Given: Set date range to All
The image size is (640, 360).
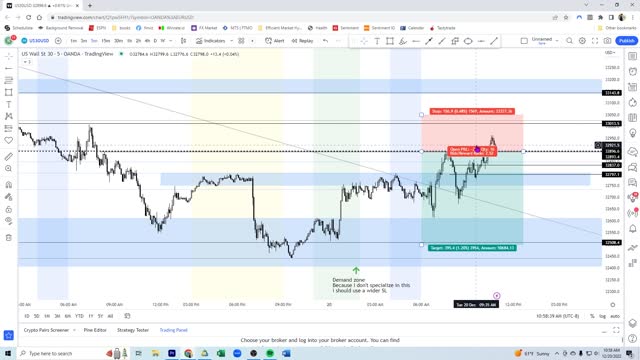Looking at the screenshot, I should click(110, 316).
